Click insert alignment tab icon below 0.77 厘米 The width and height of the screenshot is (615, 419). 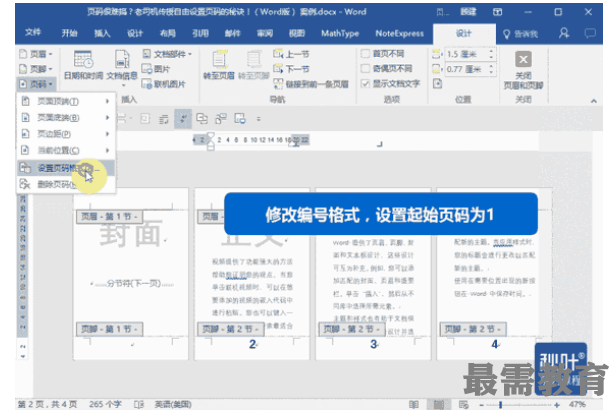pos(437,84)
